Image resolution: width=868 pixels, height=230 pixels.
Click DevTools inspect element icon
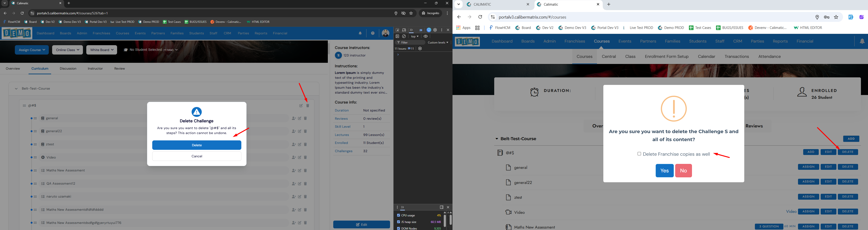click(397, 30)
